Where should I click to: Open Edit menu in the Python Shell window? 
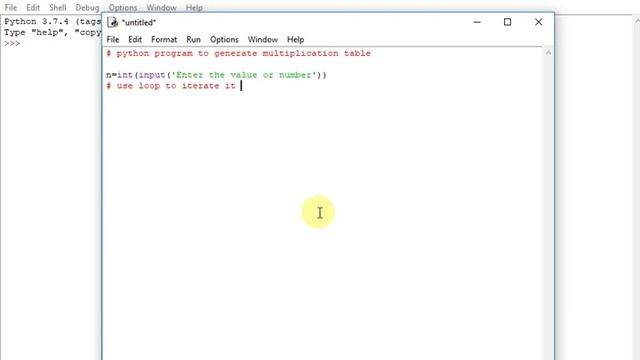coord(33,8)
